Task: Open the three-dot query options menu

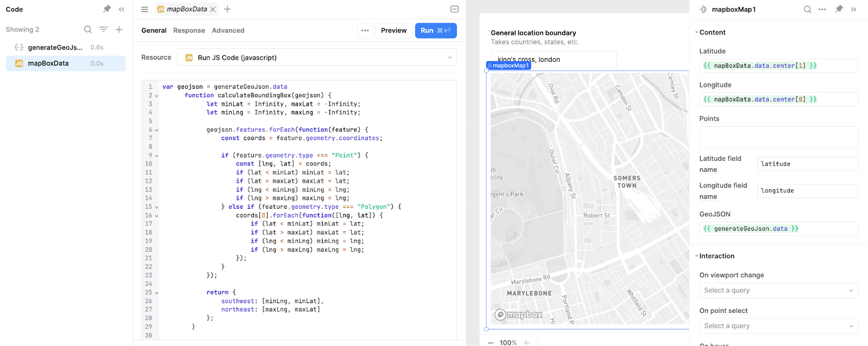Action: pyautogui.click(x=365, y=30)
